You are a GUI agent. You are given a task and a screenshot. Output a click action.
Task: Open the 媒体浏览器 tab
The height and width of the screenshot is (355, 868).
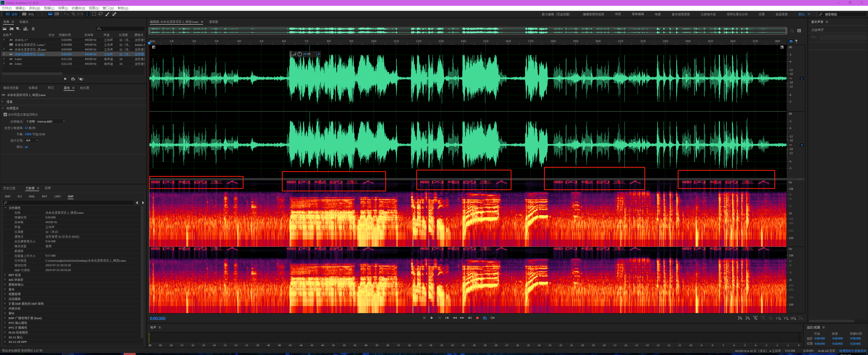[x=11, y=88]
